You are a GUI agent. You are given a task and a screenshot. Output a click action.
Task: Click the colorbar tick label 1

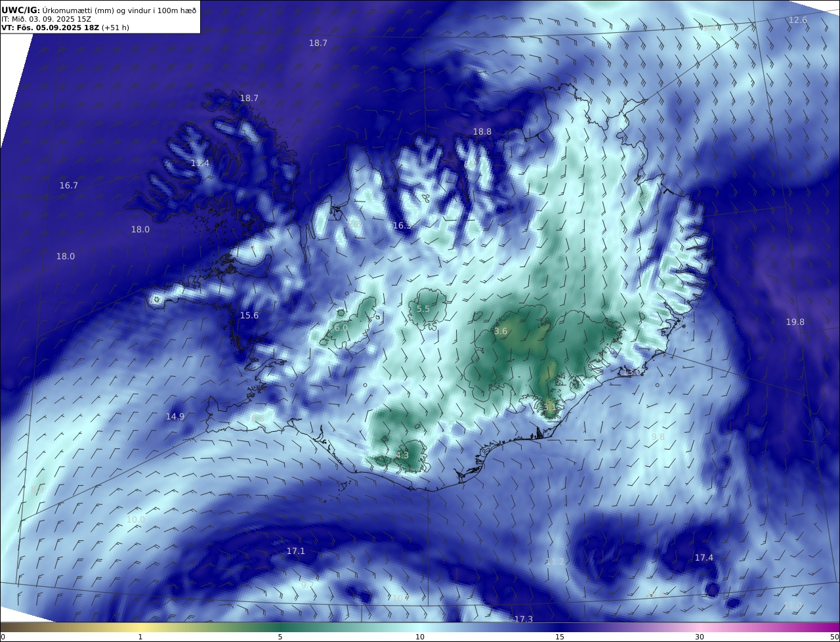coord(140,637)
